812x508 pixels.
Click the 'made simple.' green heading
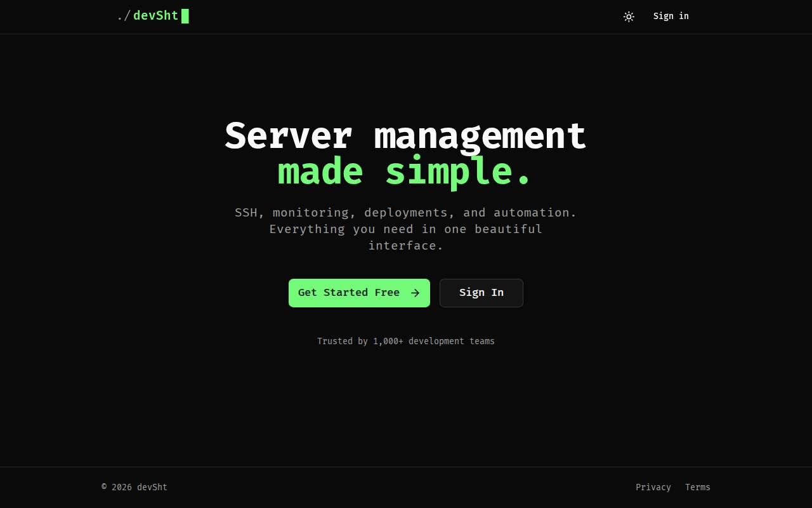(x=404, y=171)
